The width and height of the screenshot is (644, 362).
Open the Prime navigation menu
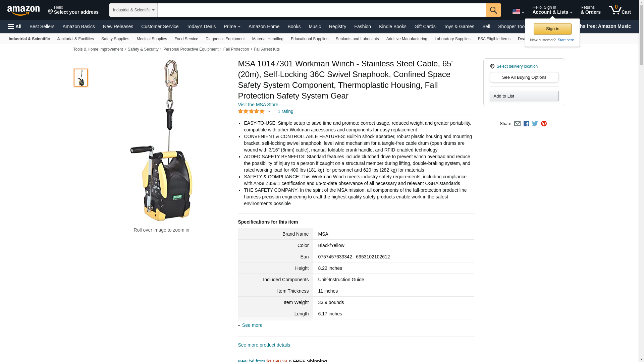232,26
